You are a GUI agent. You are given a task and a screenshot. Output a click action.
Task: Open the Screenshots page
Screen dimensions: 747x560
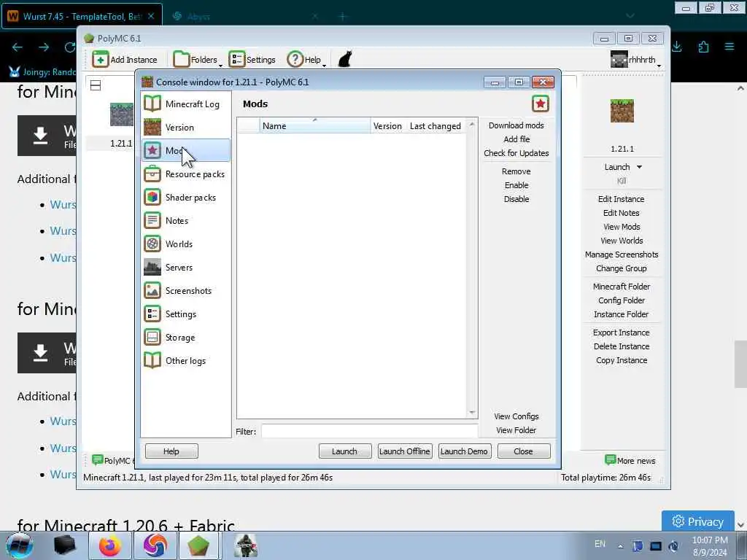(x=186, y=290)
